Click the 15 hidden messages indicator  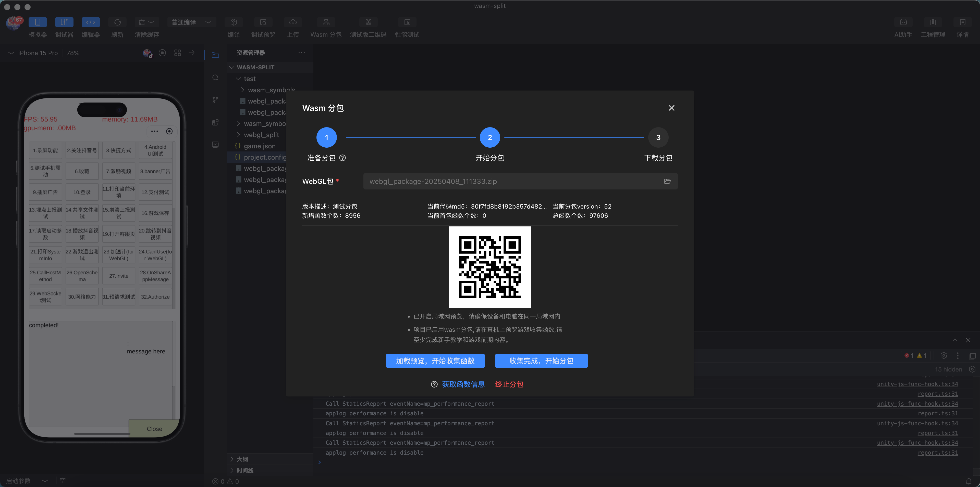tap(948, 369)
